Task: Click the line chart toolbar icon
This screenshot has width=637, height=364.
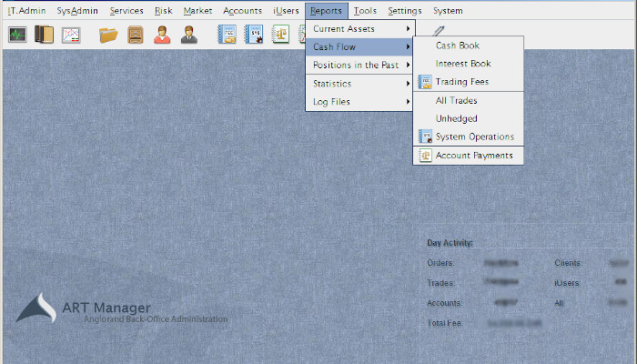Action: [71, 35]
